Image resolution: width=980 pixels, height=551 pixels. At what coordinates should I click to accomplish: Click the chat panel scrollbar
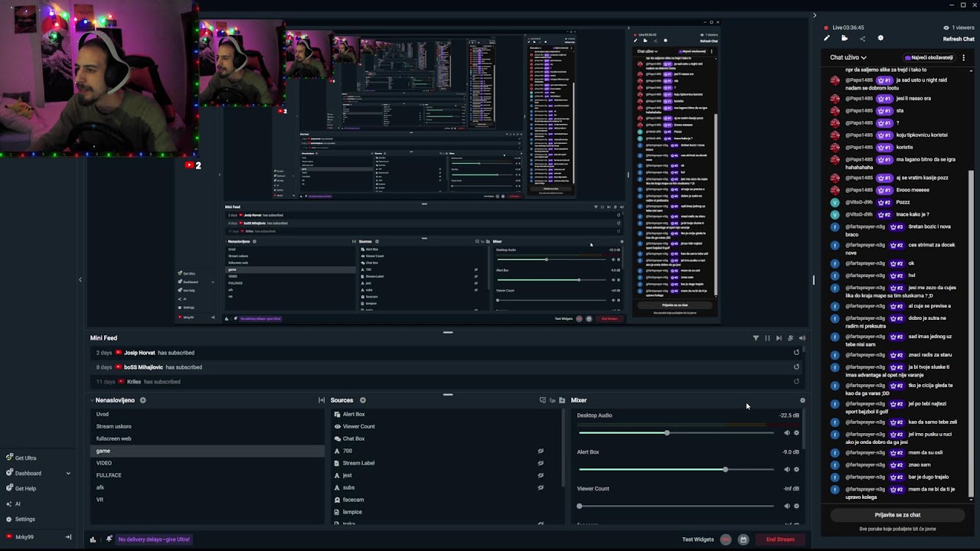tap(972, 333)
